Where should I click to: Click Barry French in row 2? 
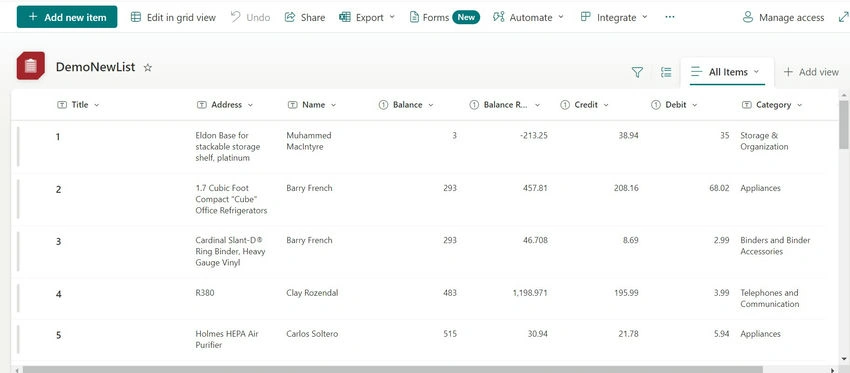309,188
